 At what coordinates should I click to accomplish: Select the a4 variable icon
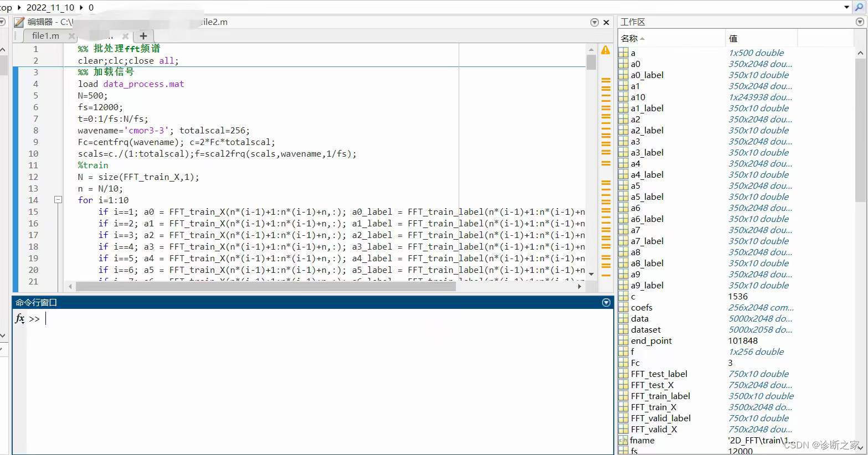tap(623, 163)
